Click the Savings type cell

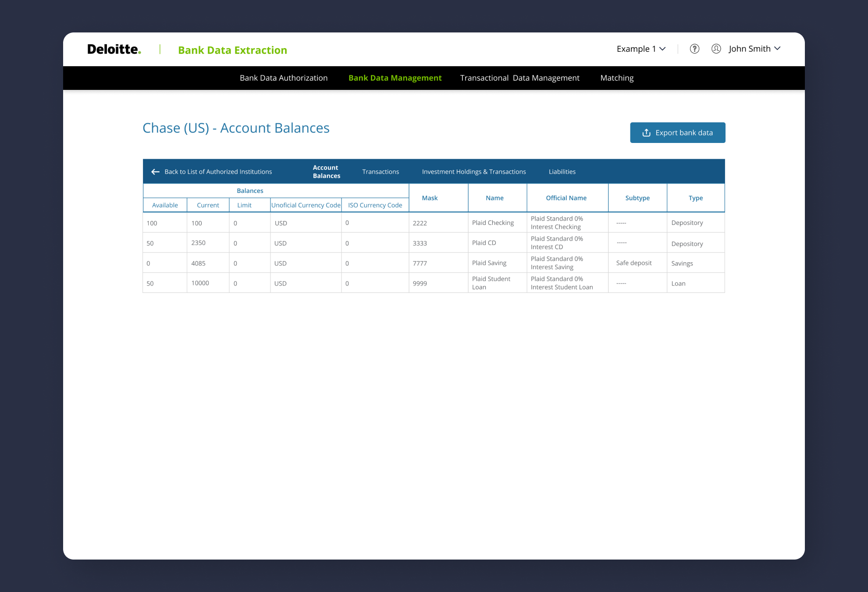point(696,263)
